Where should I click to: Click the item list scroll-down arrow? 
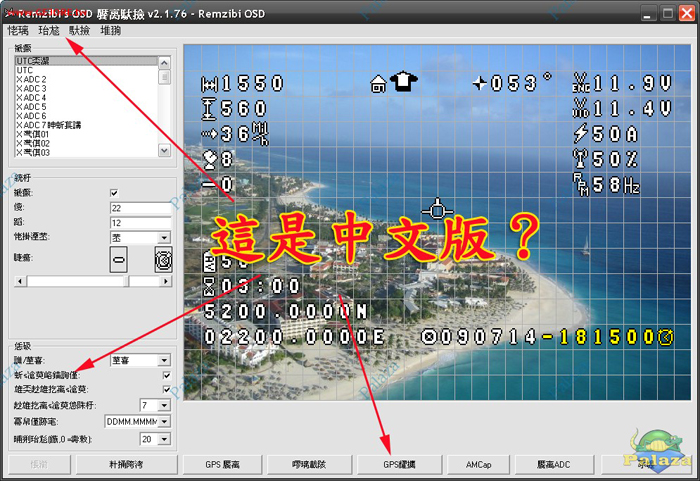point(164,151)
